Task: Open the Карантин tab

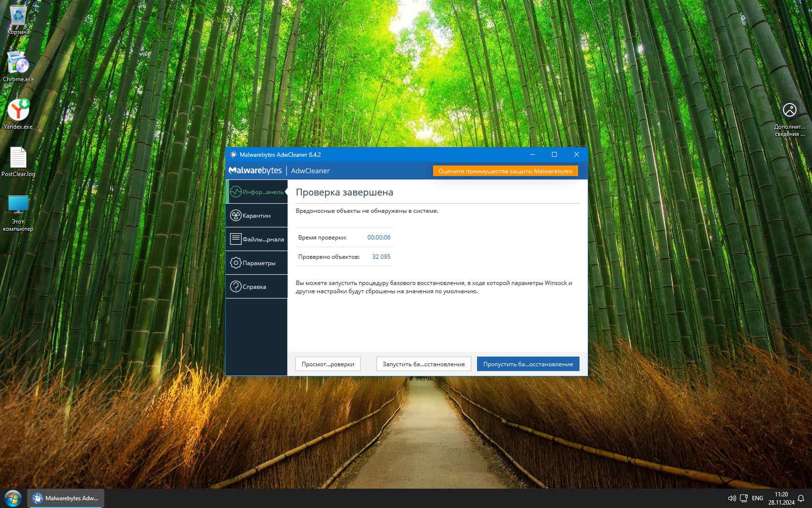Action: tap(257, 215)
